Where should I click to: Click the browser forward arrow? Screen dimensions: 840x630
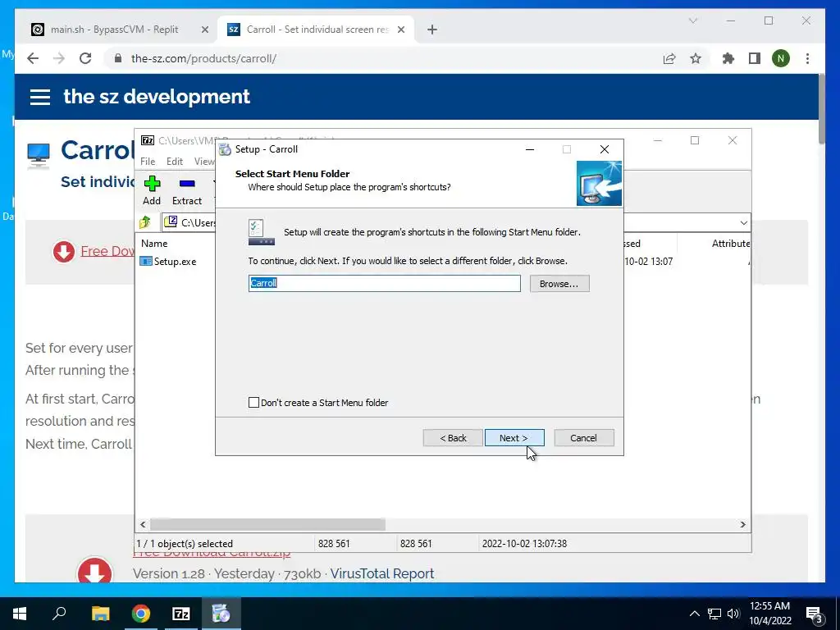pos(59,58)
